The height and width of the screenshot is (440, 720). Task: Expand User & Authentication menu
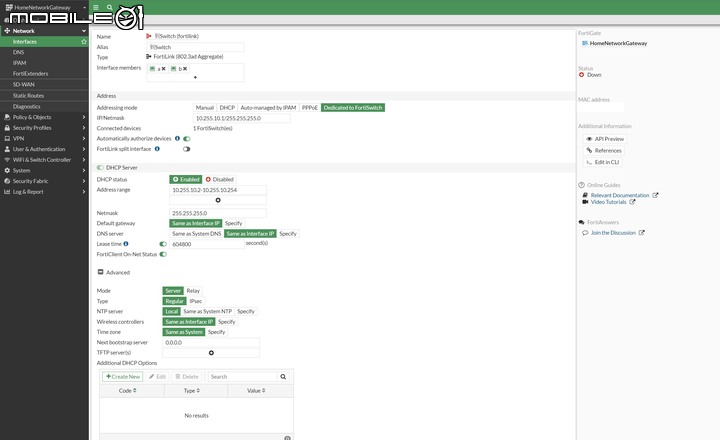pos(84,149)
